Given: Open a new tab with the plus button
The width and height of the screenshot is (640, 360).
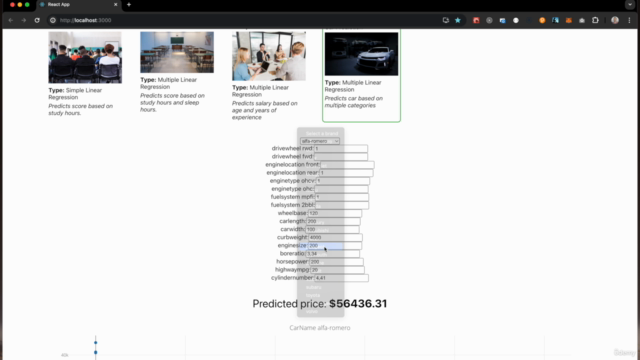Looking at the screenshot, I should 129,4.
